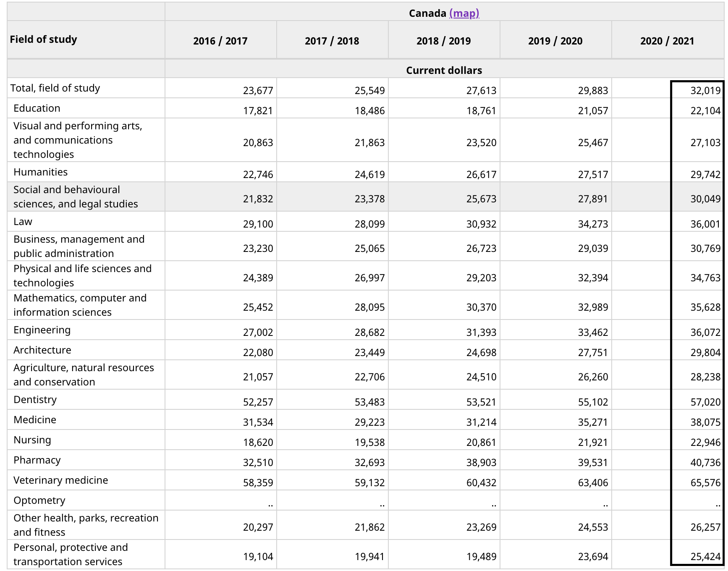This screenshot has height=571, width=728.
Task: Select Veterinary medicine value 58,359
Action: (258, 482)
